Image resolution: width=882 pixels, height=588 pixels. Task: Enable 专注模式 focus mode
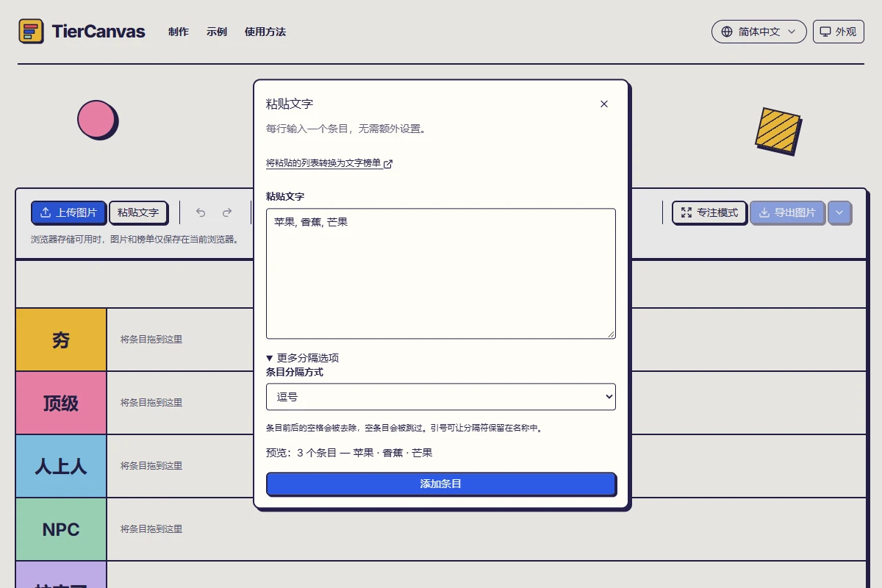coord(709,212)
